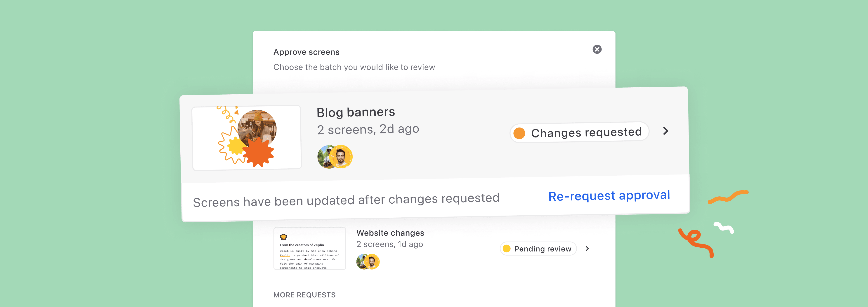Click the MORE REQUESTS section header
This screenshot has width=868, height=307.
coord(304,295)
